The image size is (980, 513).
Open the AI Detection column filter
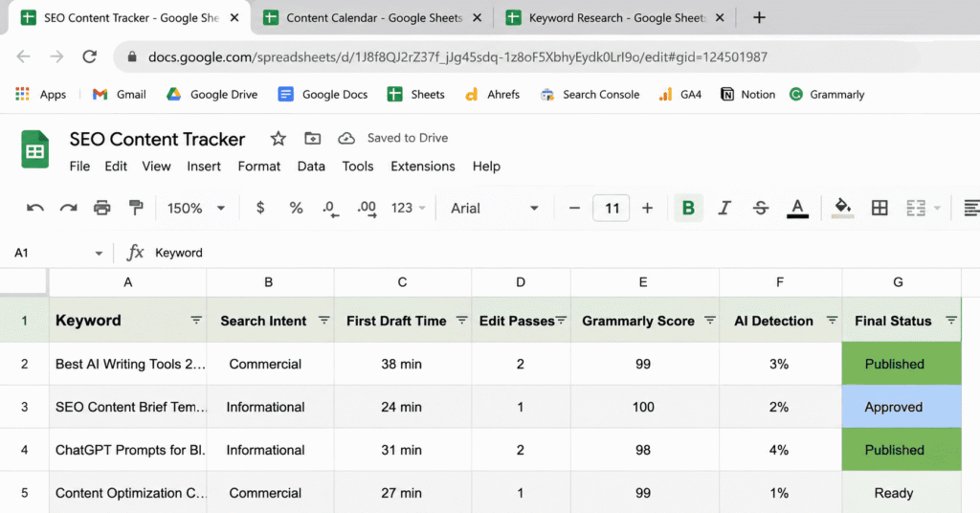click(832, 320)
